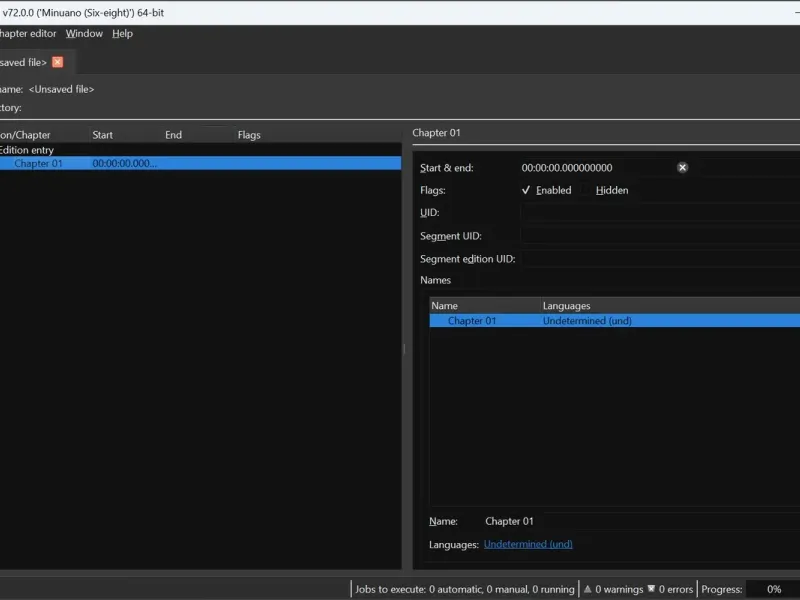Select the Chapter 01 row in Names table
The width and height of the screenshot is (800, 600).
(472, 321)
